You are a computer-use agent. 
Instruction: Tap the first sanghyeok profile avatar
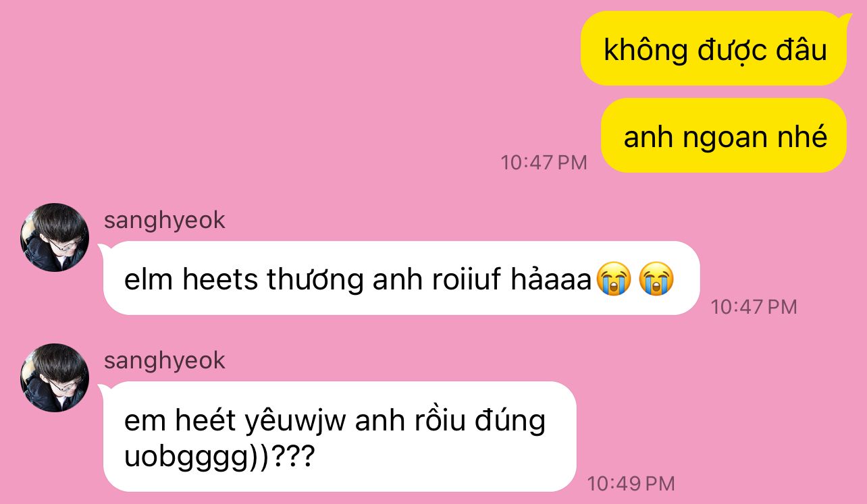point(55,237)
